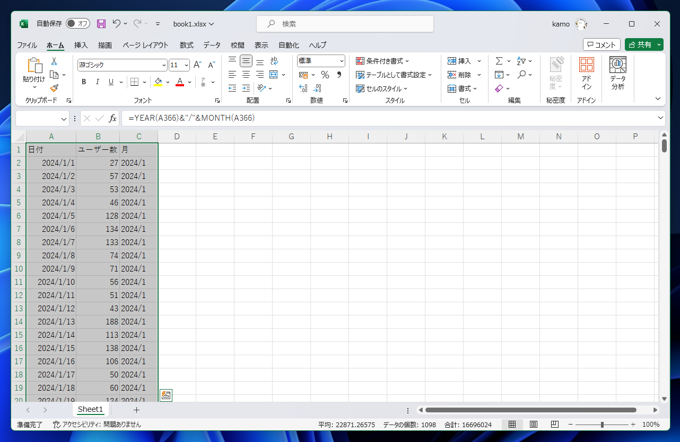
Task: Open the Cell Styles dropdown
Action: click(382, 88)
